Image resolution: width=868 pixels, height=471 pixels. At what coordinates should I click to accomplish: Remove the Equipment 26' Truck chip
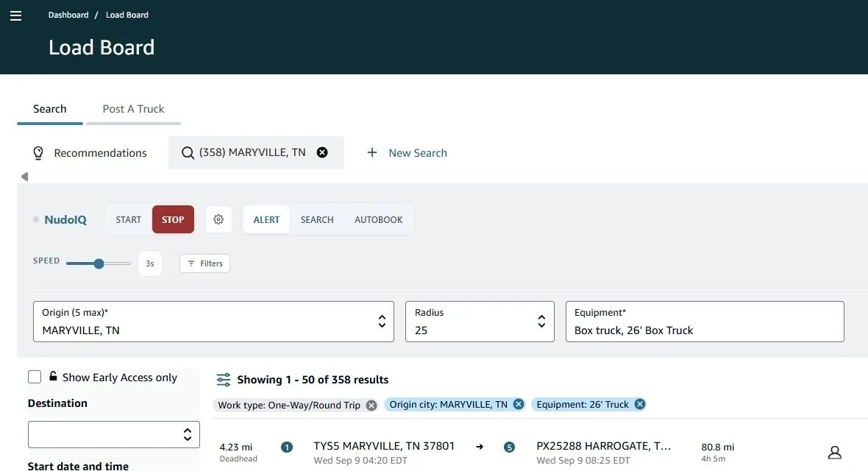click(640, 405)
